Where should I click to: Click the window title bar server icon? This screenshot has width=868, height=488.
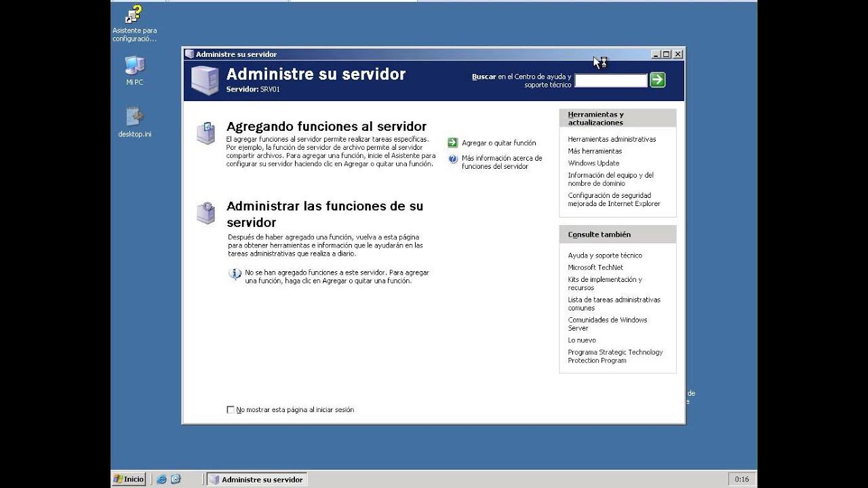[190, 54]
